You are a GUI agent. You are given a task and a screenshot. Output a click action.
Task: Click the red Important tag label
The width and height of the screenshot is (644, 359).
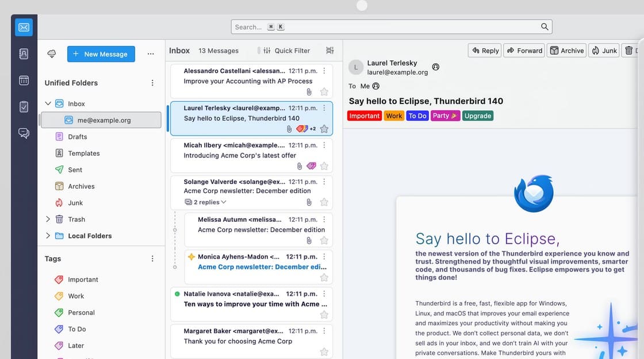click(x=364, y=115)
